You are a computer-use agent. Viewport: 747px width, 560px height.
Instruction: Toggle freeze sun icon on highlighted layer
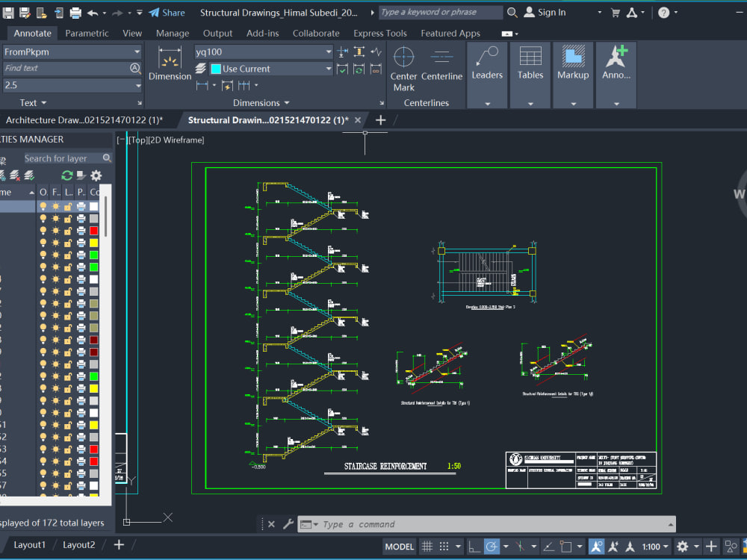56,206
